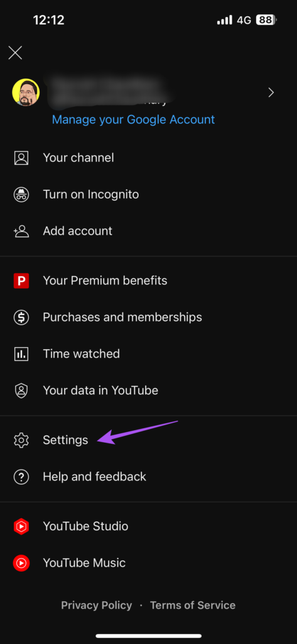297x644 pixels.
Task: Select the Purchases and memberships entry
Action: (148, 317)
